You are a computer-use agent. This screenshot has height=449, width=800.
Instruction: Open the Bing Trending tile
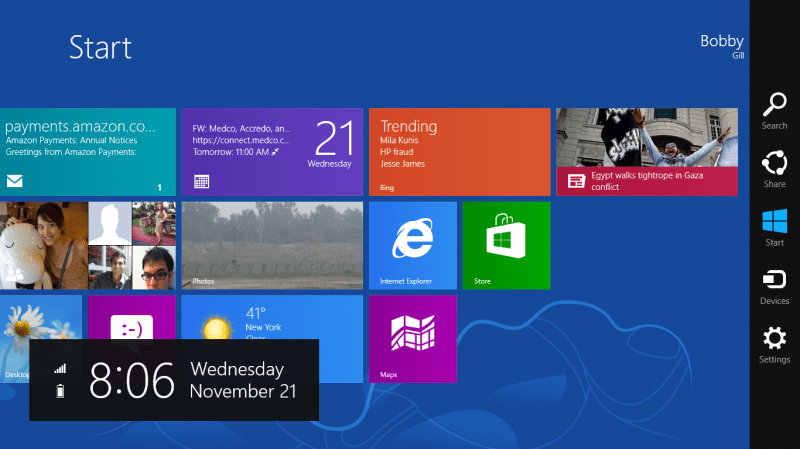click(459, 152)
